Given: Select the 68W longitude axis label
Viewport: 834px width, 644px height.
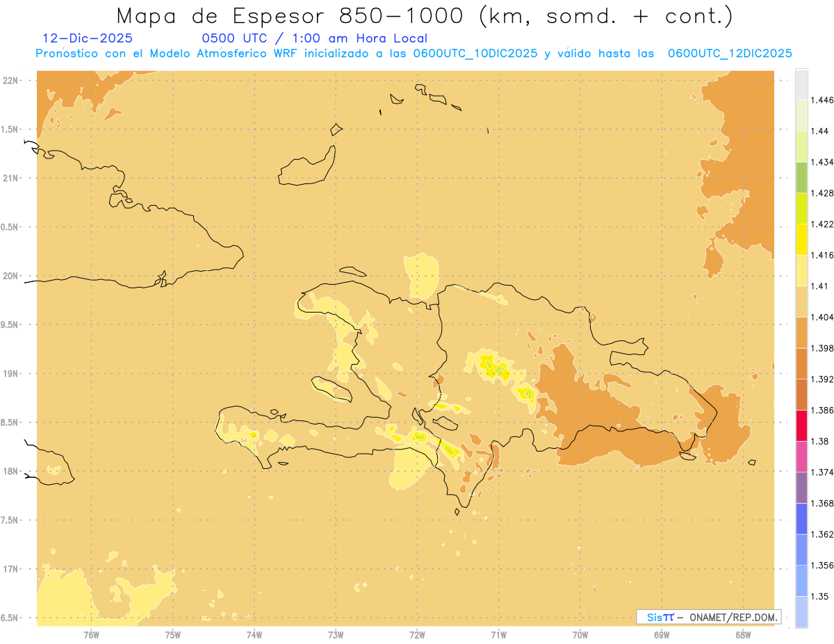Looking at the screenshot, I should point(743,635).
